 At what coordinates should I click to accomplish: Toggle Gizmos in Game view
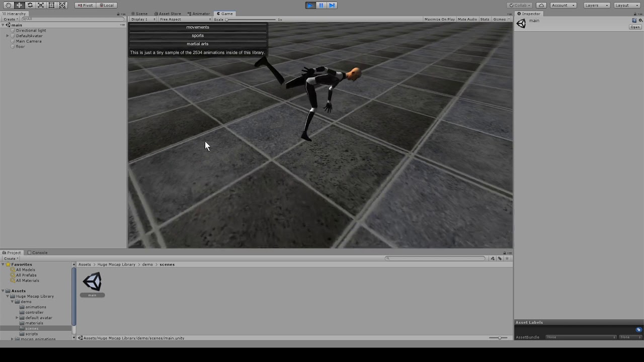click(499, 19)
